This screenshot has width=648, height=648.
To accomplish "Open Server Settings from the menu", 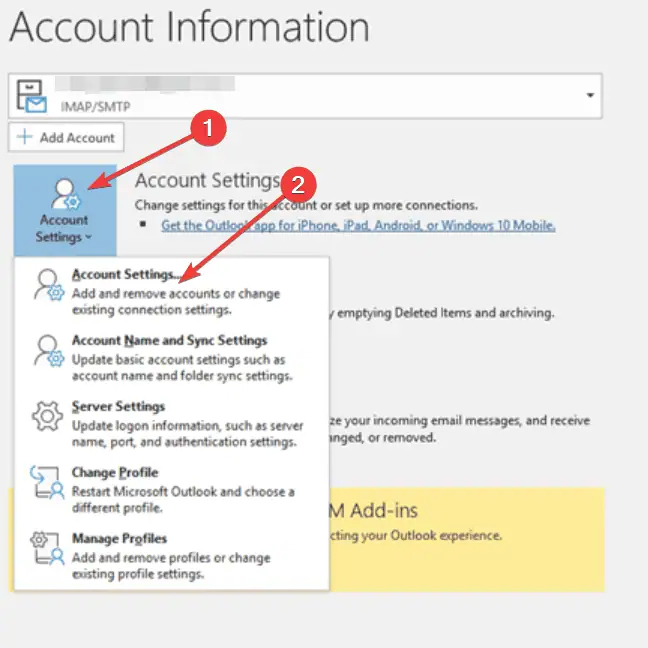I will pyautogui.click(x=172, y=424).
